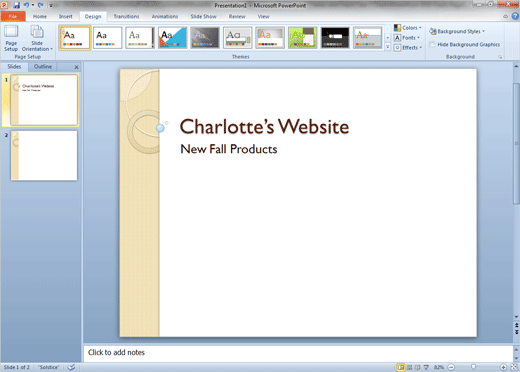Switch to the Insert tab
This screenshot has height=372, width=520.
pos(66,16)
